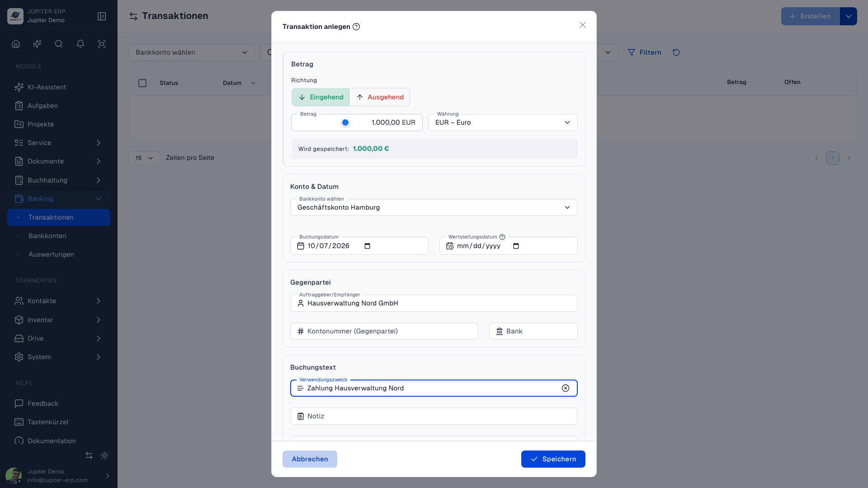Click the refresh icon next to Filtern
This screenshot has width=868, height=488.
pyautogui.click(x=676, y=52)
